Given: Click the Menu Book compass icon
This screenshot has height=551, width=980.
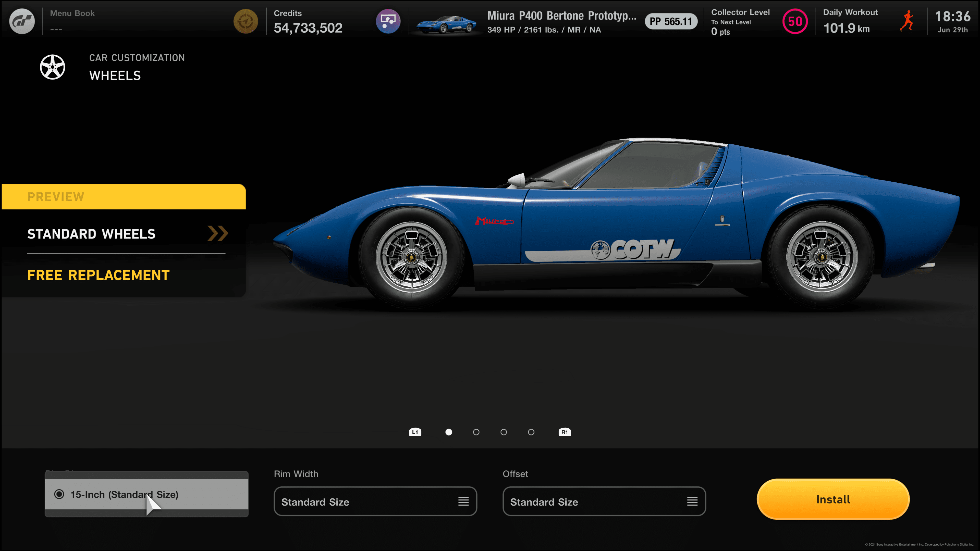Looking at the screenshot, I should pyautogui.click(x=246, y=21).
